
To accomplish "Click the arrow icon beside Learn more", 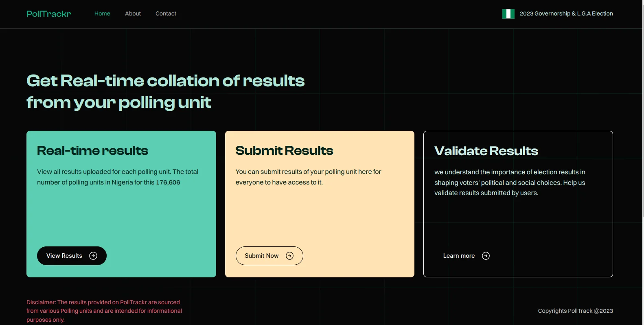I will tap(486, 256).
